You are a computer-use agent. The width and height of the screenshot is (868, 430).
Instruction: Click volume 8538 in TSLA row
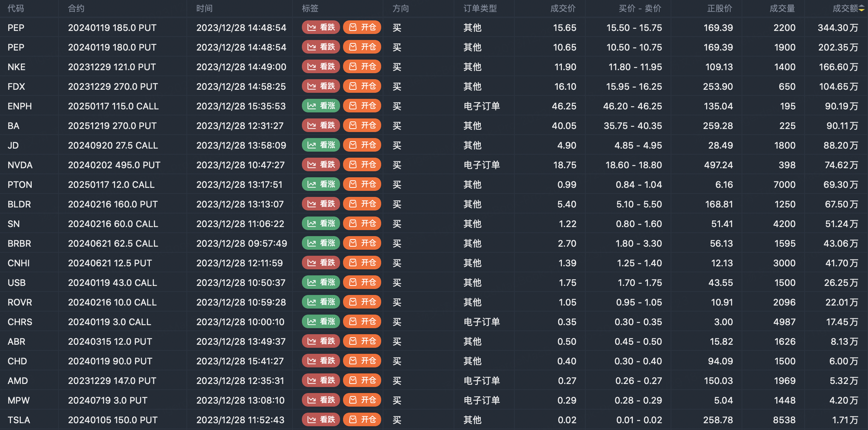(784, 420)
